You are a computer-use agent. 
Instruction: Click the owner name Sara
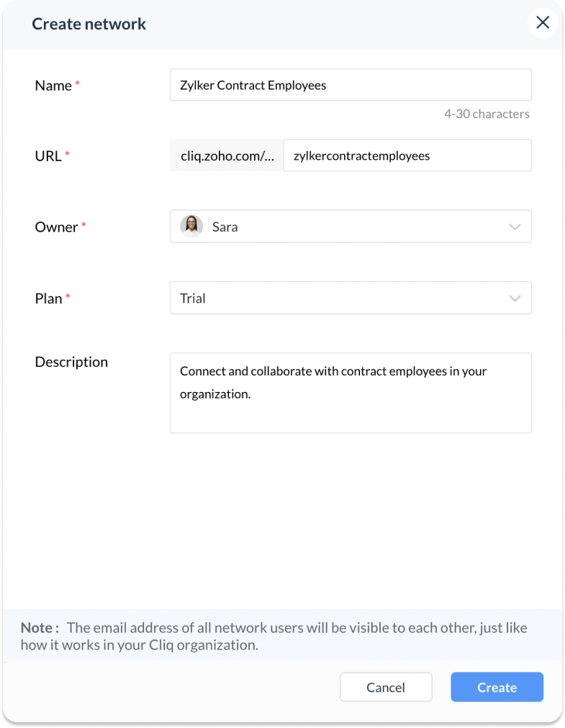(225, 227)
